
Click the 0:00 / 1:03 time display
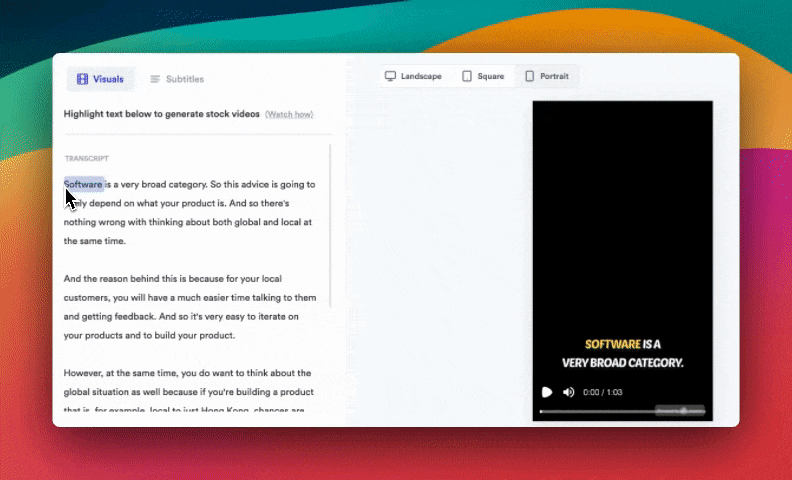click(603, 392)
